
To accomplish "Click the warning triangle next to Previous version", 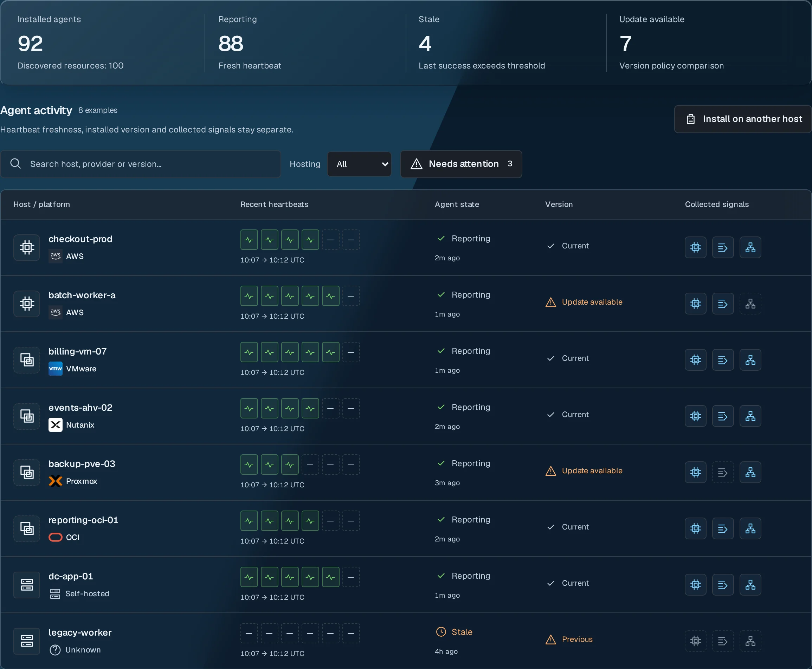I will coord(550,640).
